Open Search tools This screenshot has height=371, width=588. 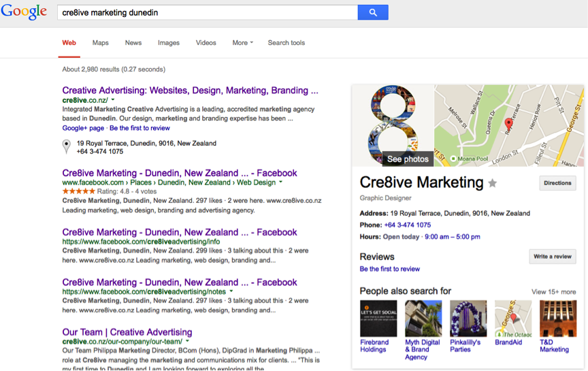286,43
